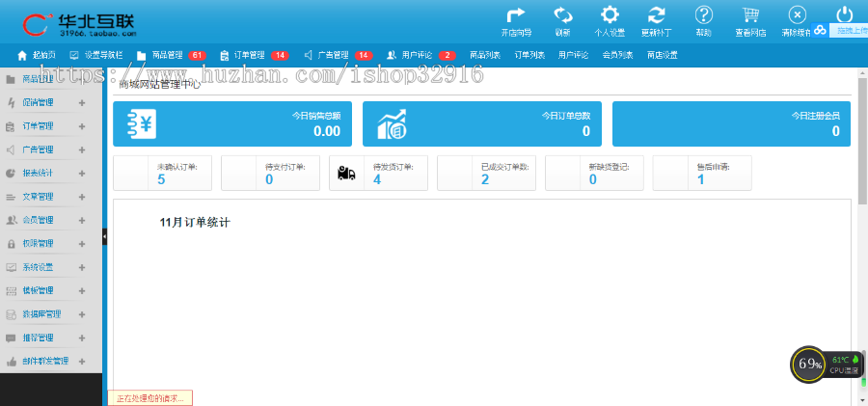Image resolution: width=868 pixels, height=406 pixels.
Task: Collapse the sidebar with the black arrow handle
Action: (x=104, y=236)
